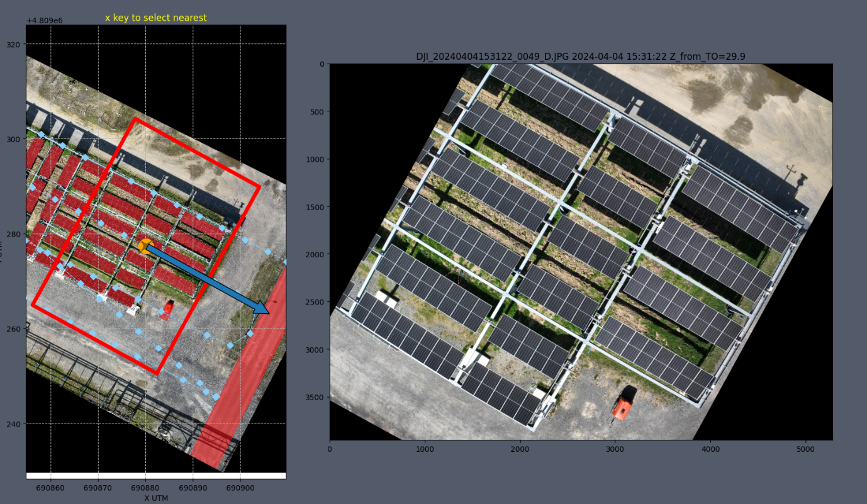867x504 pixels.
Task: Click the 2000 tick on photo y-axis
Action: coord(316,254)
